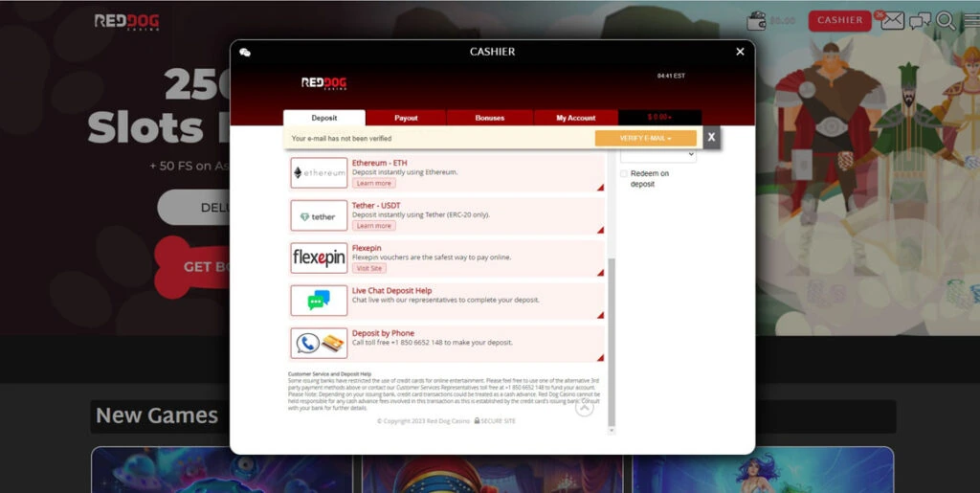Switch to the Deposit tab

point(323,118)
